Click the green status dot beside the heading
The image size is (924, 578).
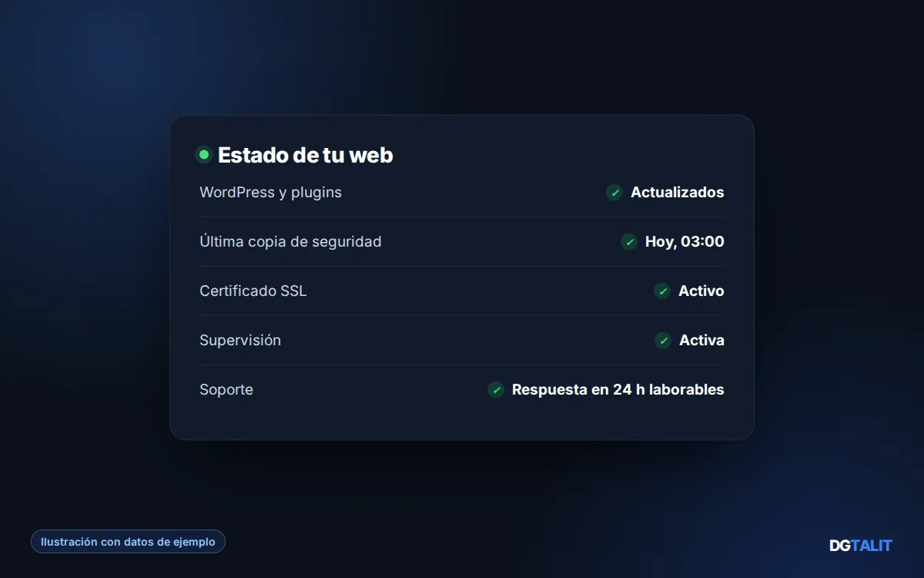[x=204, y=155]
